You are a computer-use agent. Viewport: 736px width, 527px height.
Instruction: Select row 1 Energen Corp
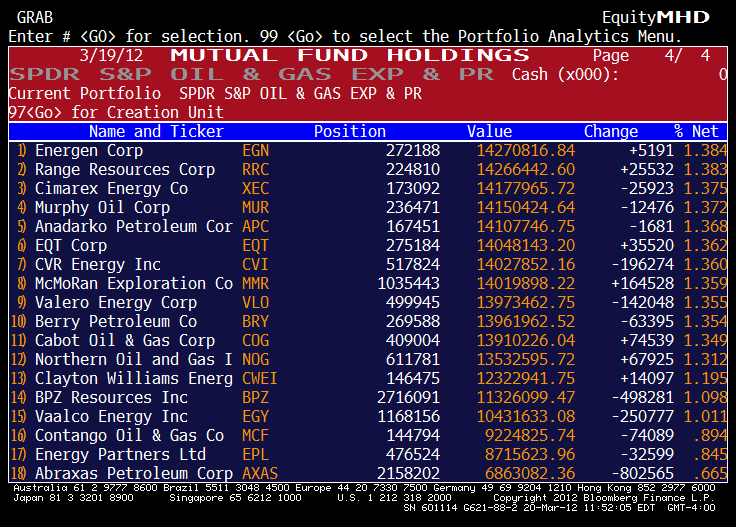tap(368, 151)
